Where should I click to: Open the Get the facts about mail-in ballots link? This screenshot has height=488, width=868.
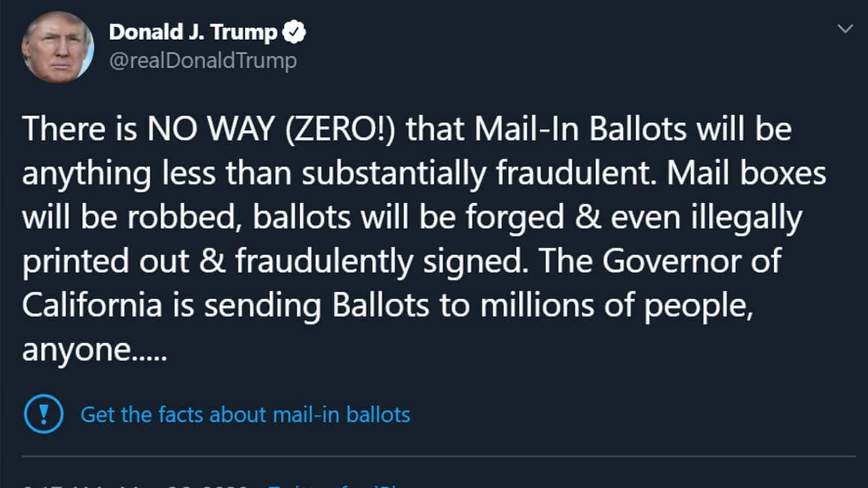[x=245, y=415]
